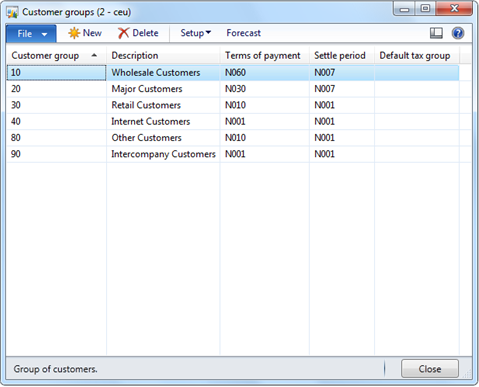The width and height of the screenshot is (479, 387).
Task: Click the Other Customers description
Action: (x=146, y=138)
